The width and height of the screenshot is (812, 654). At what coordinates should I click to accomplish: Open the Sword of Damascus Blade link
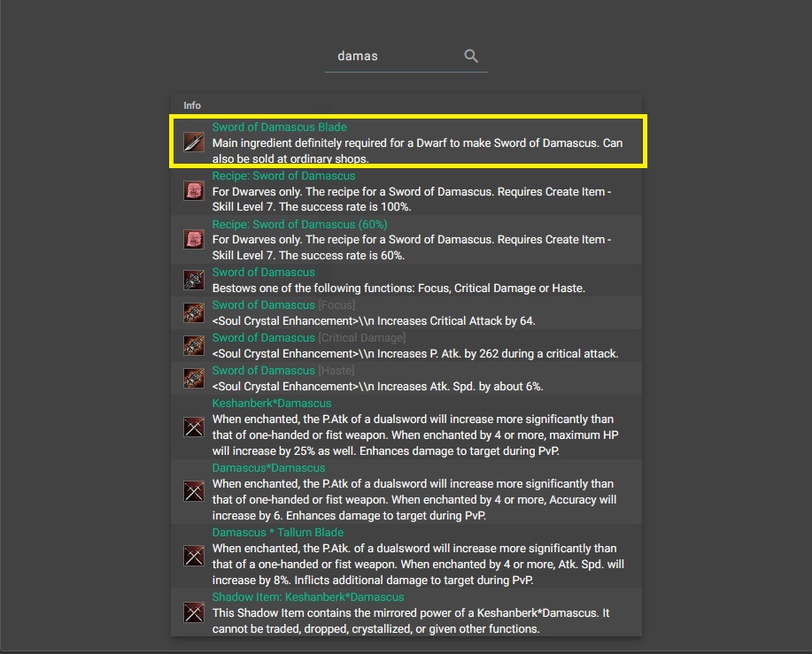279,127
